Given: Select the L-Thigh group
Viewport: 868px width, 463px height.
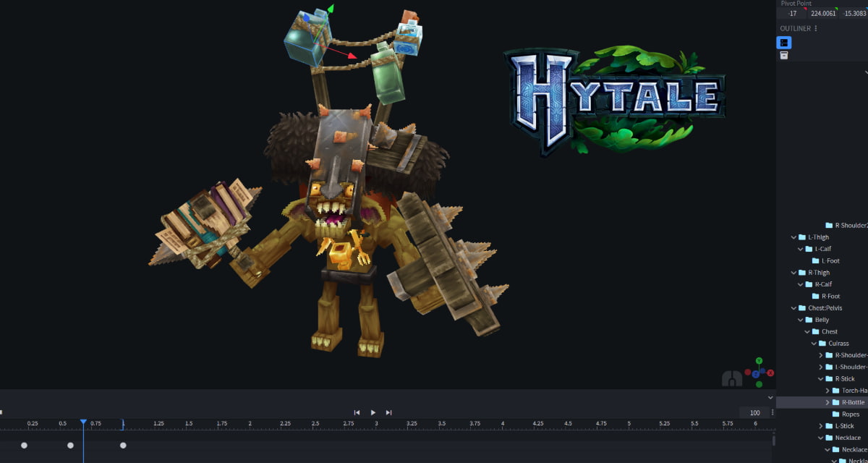Looking at the screenshot, I should tap(818, 237).
